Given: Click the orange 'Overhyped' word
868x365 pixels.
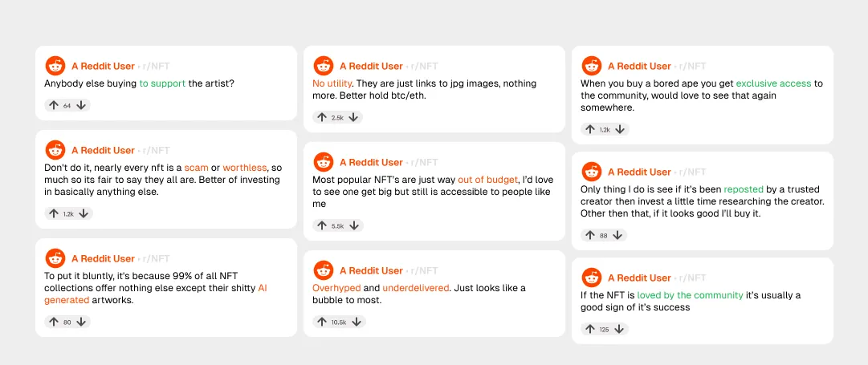Looking at the screenshot, I should pos(336,289).
